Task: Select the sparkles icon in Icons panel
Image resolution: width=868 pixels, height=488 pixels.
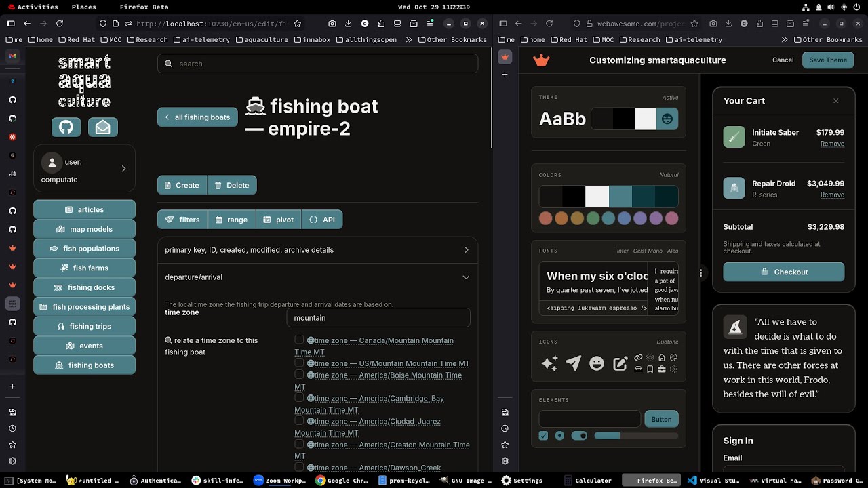Action: (549, 364)
